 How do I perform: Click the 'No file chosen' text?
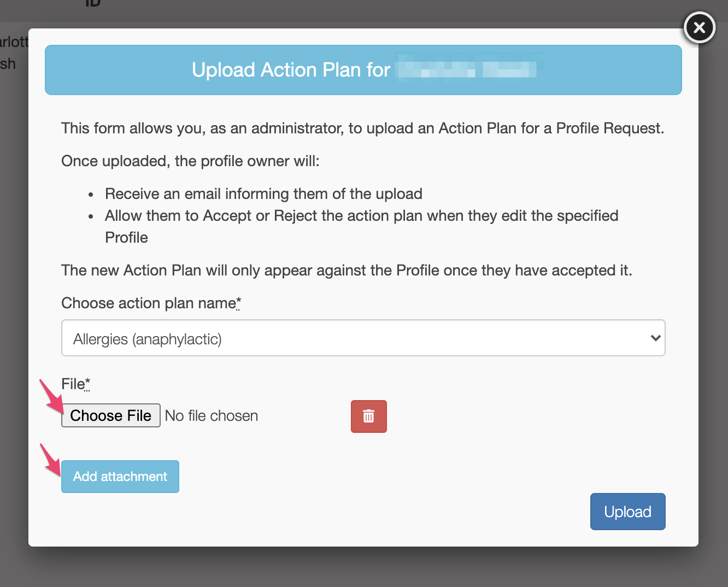click(x=212, y=416)
